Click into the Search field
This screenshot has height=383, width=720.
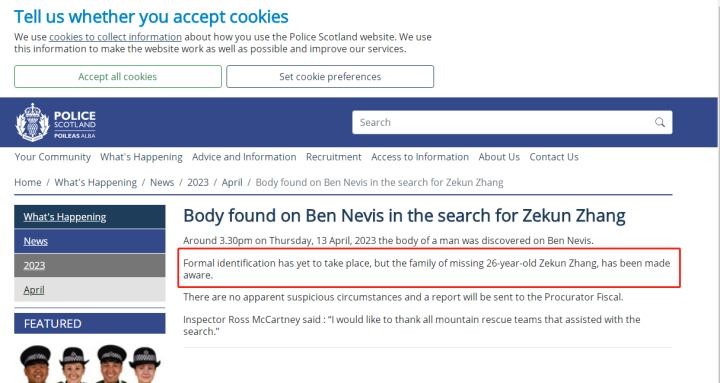512,122
